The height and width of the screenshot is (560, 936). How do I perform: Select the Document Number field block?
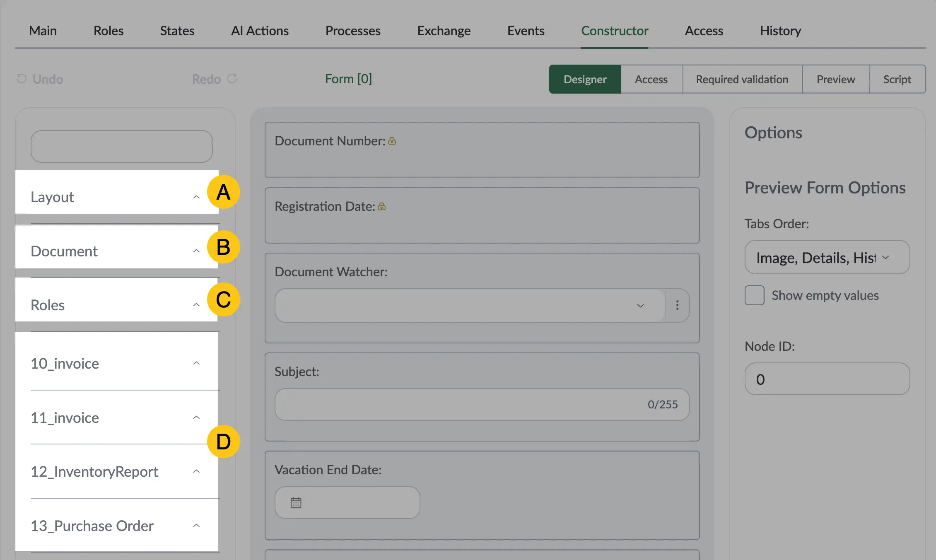(x=482, y=150)
